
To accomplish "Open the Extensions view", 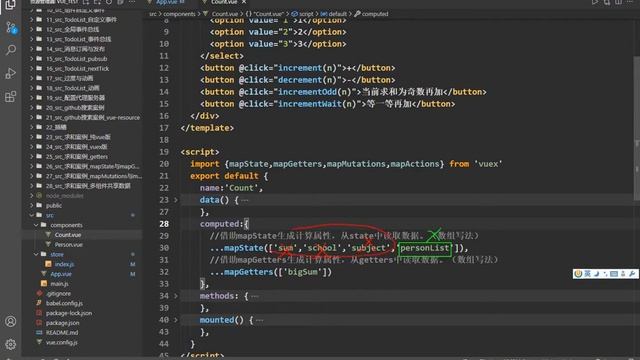I will [11, 97].
